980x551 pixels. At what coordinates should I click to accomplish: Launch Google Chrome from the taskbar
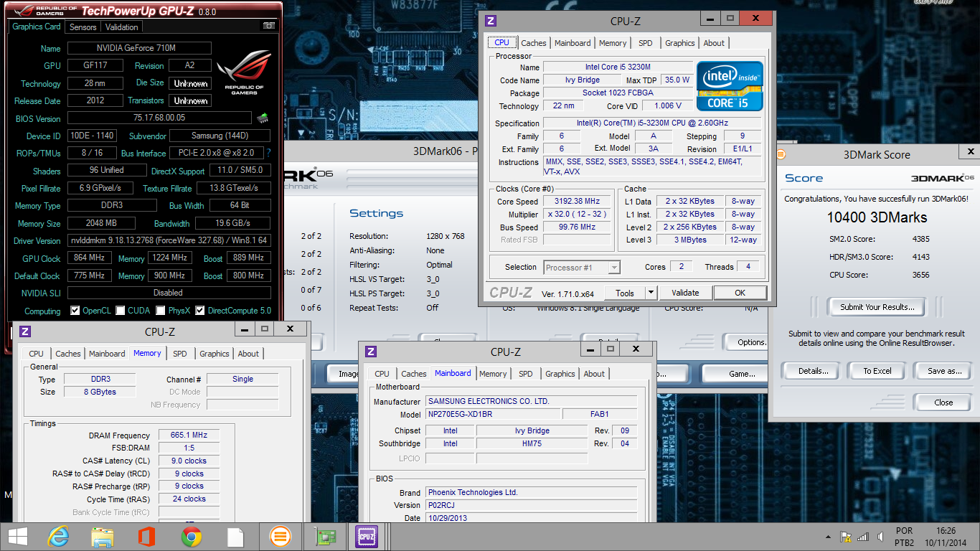191,537
